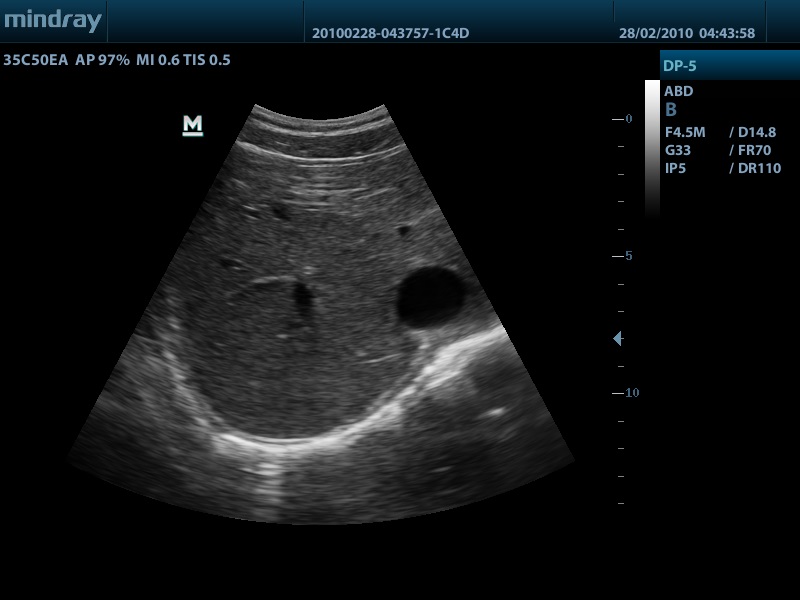Click the mindray logo

coord(52,21)
